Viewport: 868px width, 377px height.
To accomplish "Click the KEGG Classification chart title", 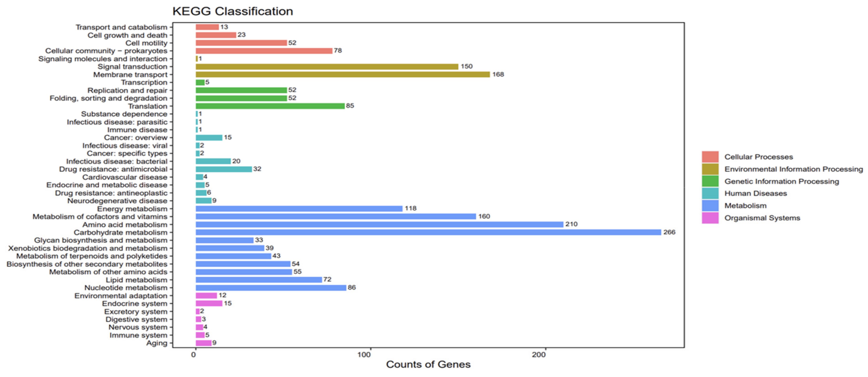I will click(x=232, y=11).
